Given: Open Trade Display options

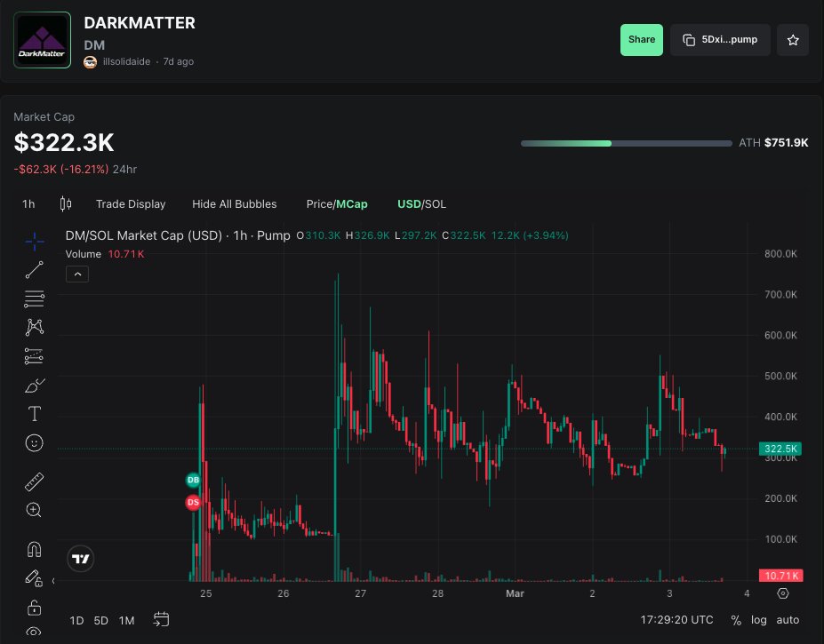Looking at the screenshot, I should [x=131, y=203].
